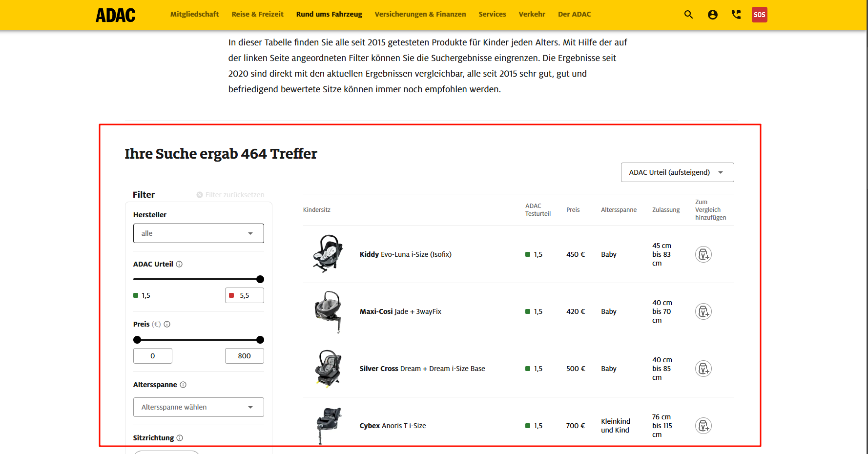Screen dimensions: 868x454
Task: Click the ADAC Urteil slider handle
Action: coord(260,279)
